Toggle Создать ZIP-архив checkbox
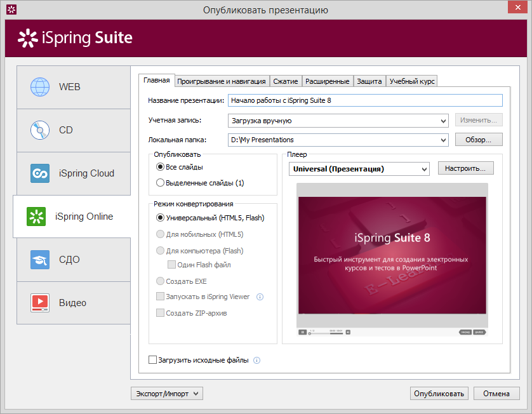Image resolution: width=532 pixels, height=414 pixels. (x=160, y=313)
